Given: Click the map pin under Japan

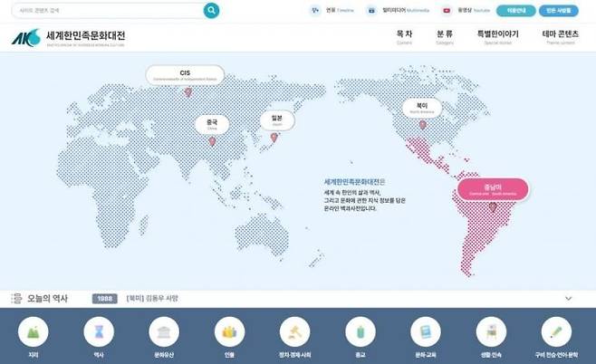Looking at the screenshot, I should coord(274,138).
